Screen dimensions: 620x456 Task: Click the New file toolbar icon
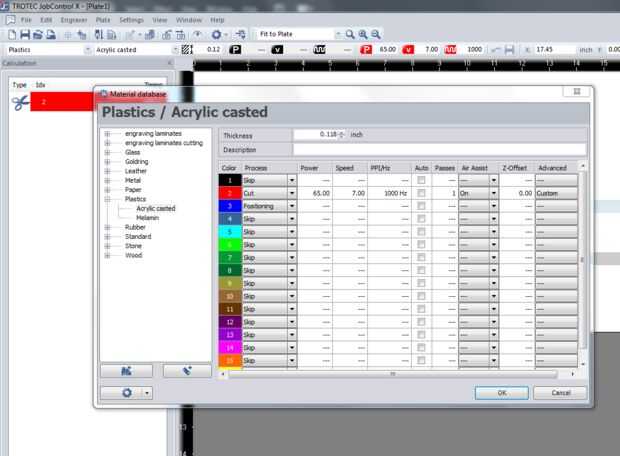12,35
